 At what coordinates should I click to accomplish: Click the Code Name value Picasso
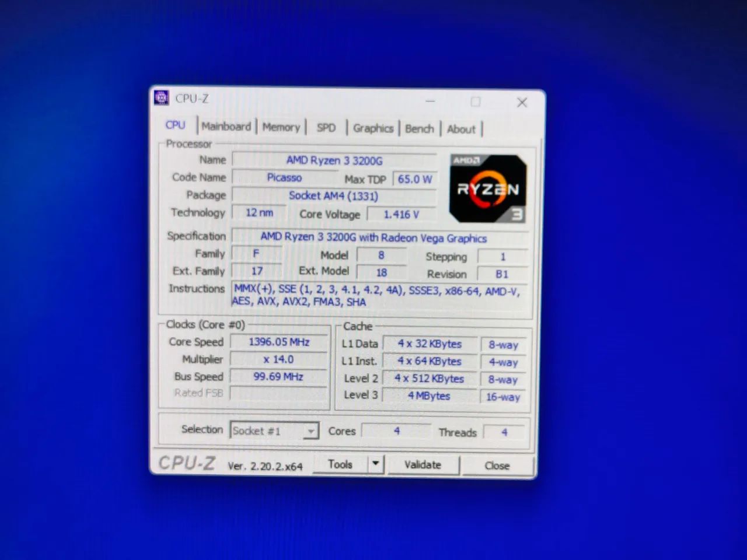(x=285, y=177)
